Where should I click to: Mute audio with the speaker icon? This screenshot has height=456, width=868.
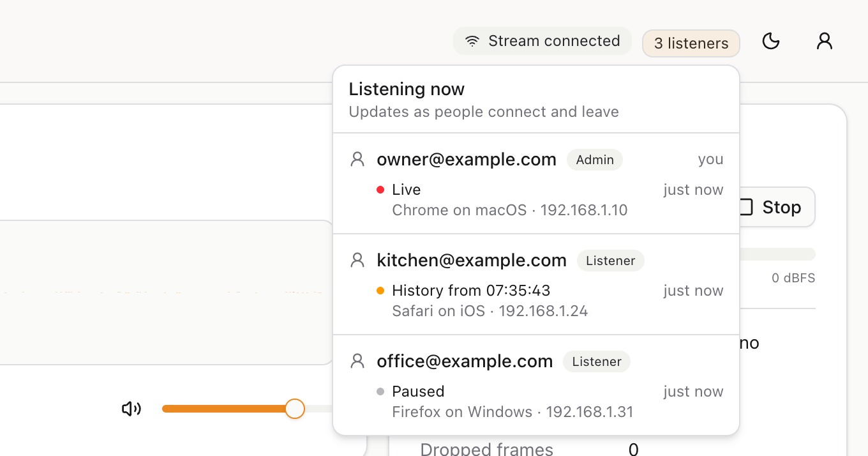tap(131, 409)
